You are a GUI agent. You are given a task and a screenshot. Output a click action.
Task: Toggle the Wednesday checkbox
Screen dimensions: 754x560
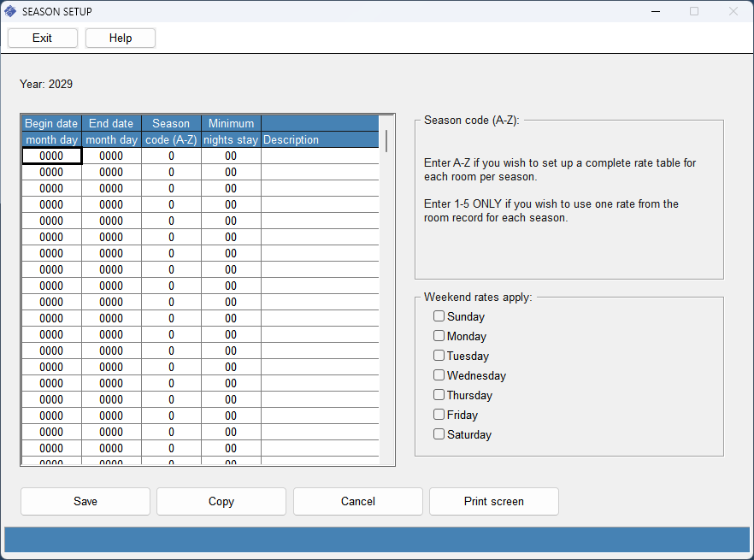pos(439,375)
